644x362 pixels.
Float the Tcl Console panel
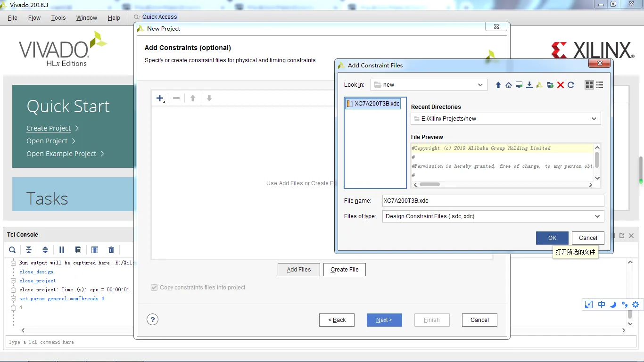tap(622, 235)
